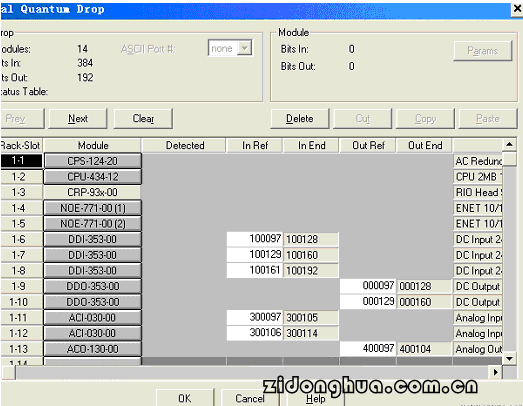Screen dimensions: 523x406
Task: Edit Out Ref field 000097
Action: [x=368, y=286]
